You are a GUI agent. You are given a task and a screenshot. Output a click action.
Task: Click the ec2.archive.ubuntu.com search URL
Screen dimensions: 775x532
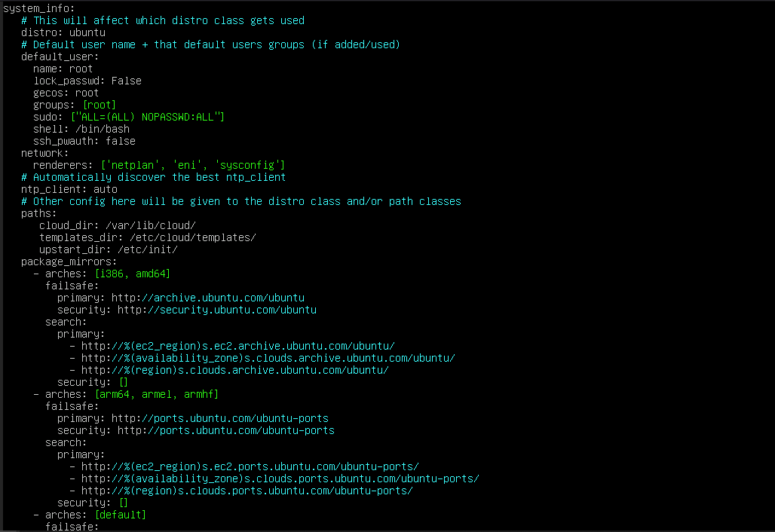[x=237, y=346]
